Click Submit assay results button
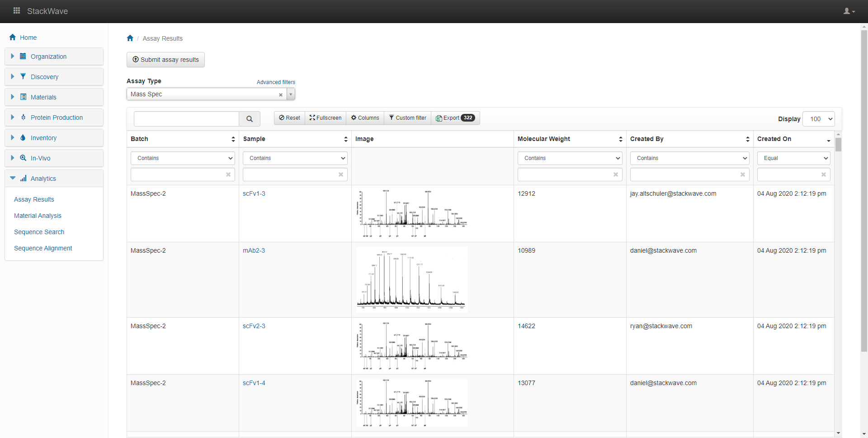The width and height of the screenshot is (868, 438). pos(165,60)
